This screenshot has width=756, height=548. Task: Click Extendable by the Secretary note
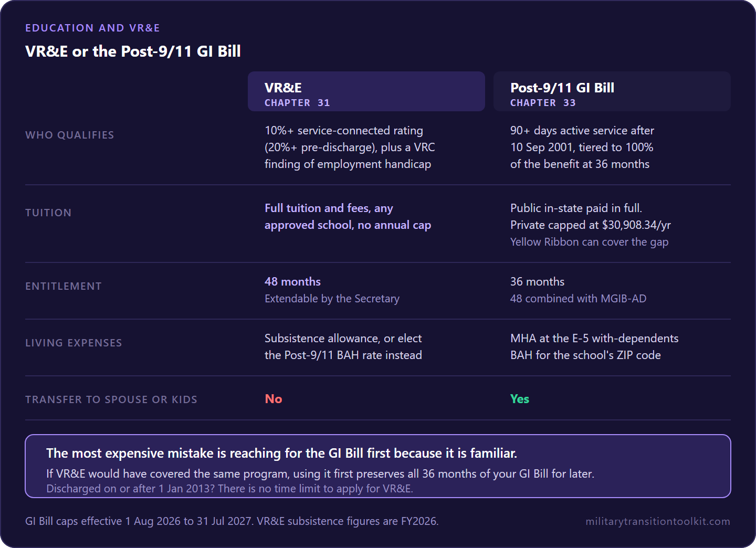332,299
